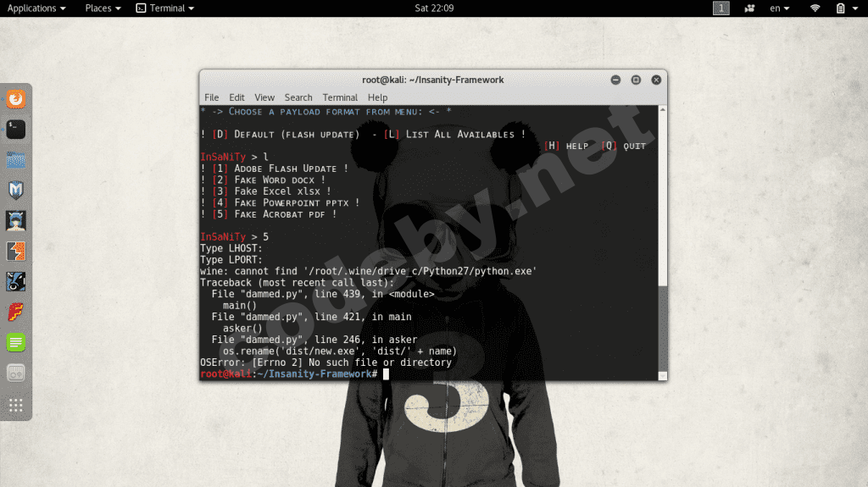This screenshot has height=487, width=868.
Task: Show all applications grid
Action: (15, 405)
